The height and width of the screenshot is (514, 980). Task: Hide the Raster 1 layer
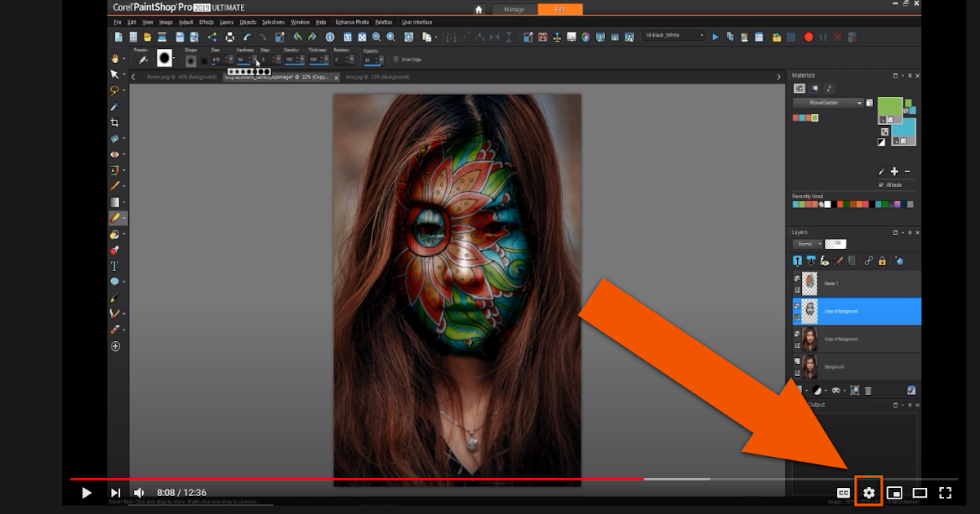coord(797,278)
